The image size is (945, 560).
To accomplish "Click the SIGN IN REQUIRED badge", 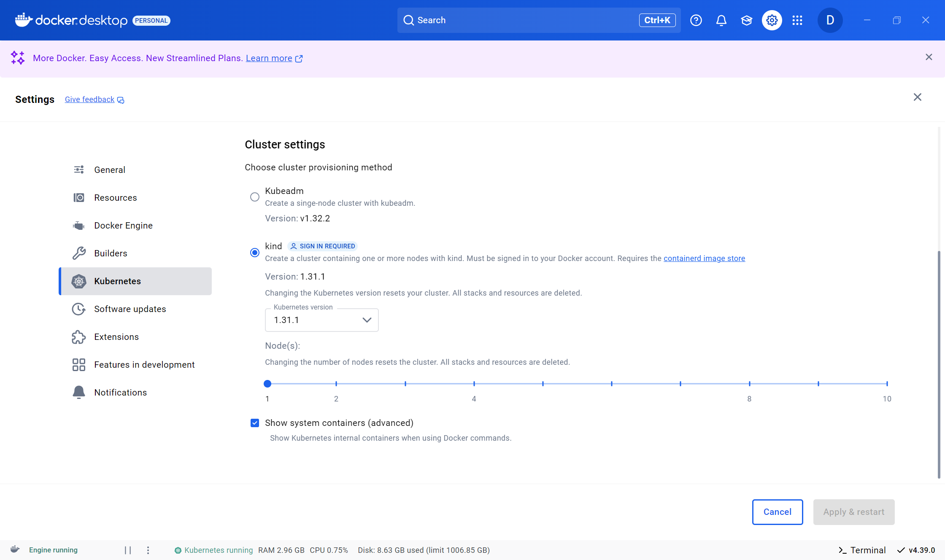I will tap(323, 246).
